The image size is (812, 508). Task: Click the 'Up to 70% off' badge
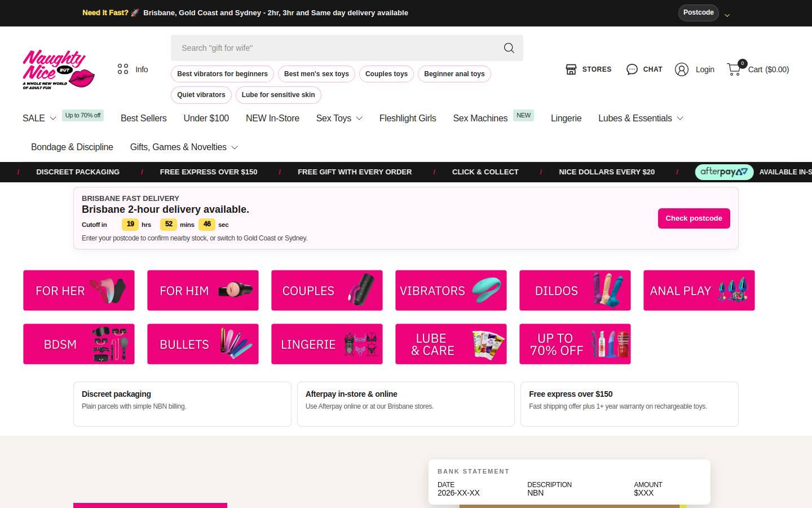tap(83, 116)
